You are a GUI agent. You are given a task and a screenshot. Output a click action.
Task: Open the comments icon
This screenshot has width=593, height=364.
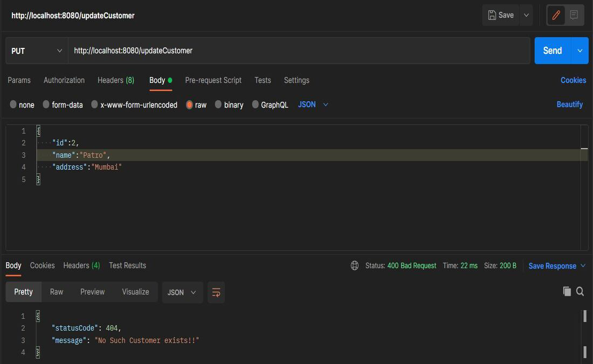click(574, 15)
